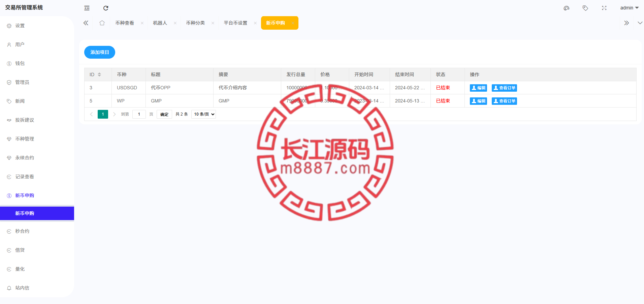644x304 pixels.
Task: Edit the WP row with 编辑
Action: 478,101
